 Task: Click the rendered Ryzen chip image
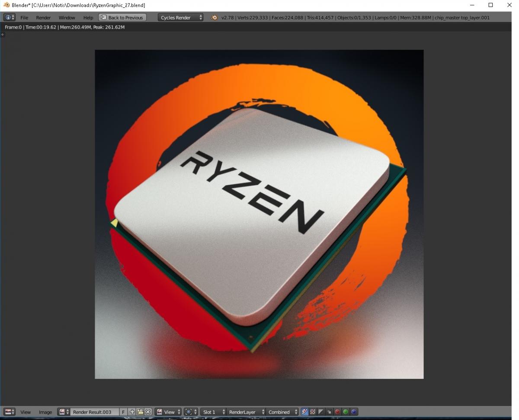259,214
